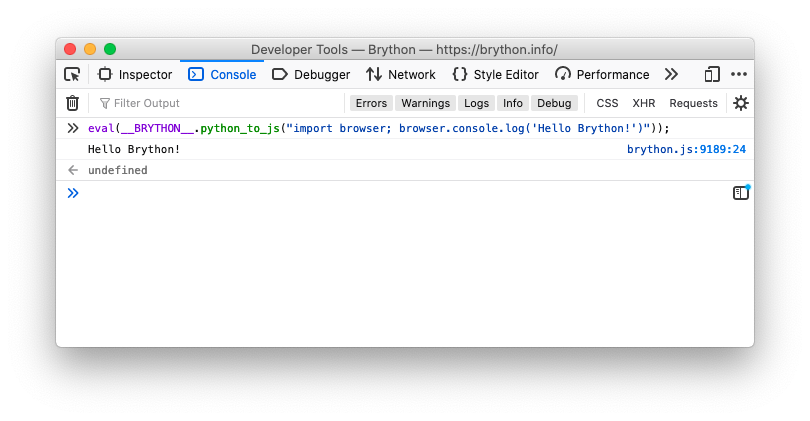Toggle the Errors filter
This screenshot has width=810, height=421.
click(371, 103)
